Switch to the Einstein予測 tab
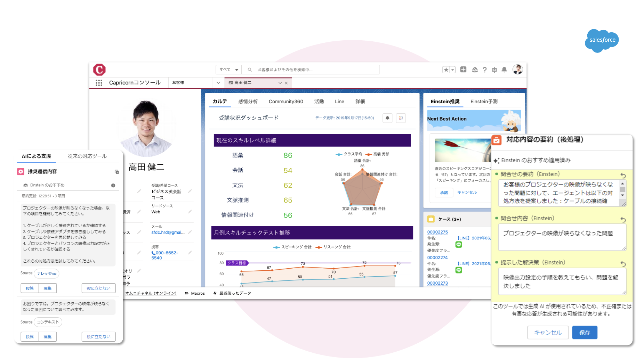644x360 pixels. tap(484, 101)
